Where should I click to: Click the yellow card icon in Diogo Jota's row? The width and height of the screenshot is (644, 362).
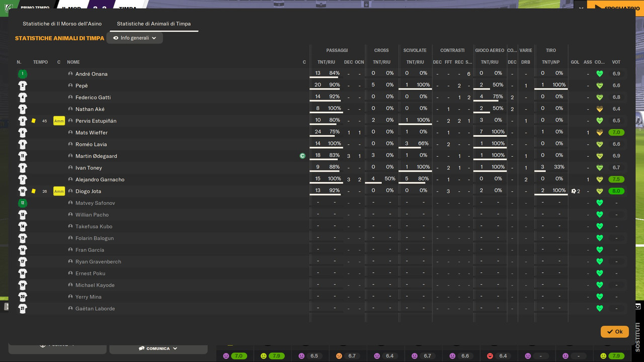pos(34,191)
